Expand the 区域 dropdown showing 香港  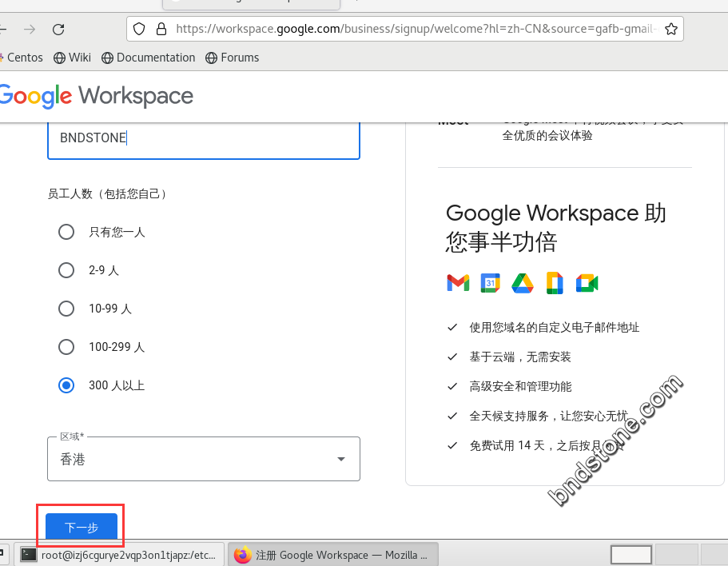204,459
